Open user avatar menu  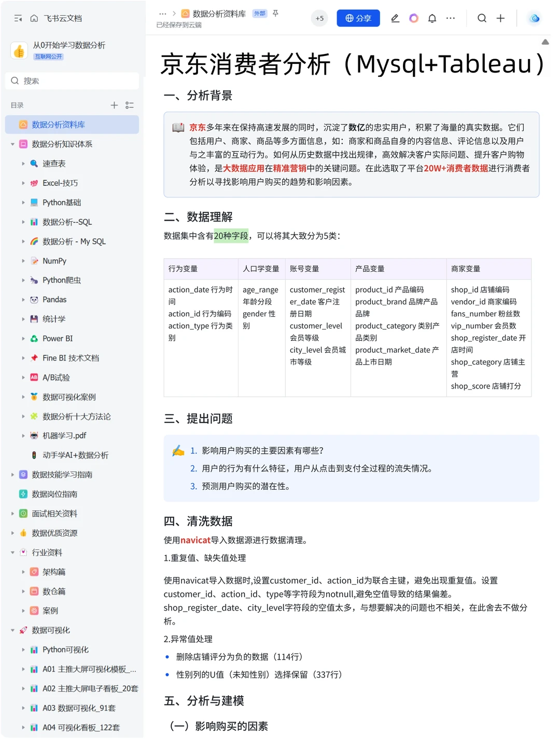pos(535,18)
